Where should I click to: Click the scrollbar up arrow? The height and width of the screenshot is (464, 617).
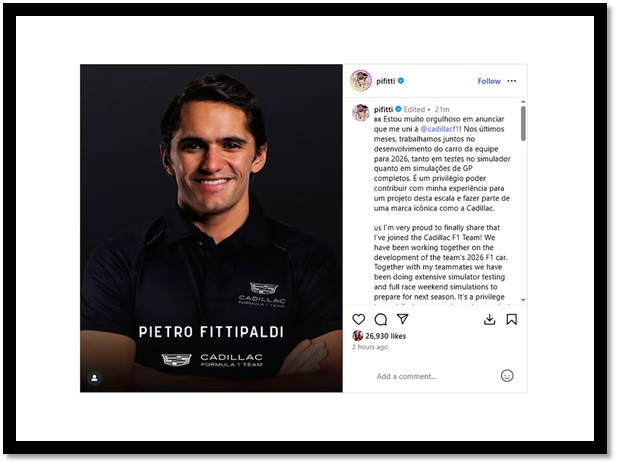pyautogui.click(x=523, y=102)
